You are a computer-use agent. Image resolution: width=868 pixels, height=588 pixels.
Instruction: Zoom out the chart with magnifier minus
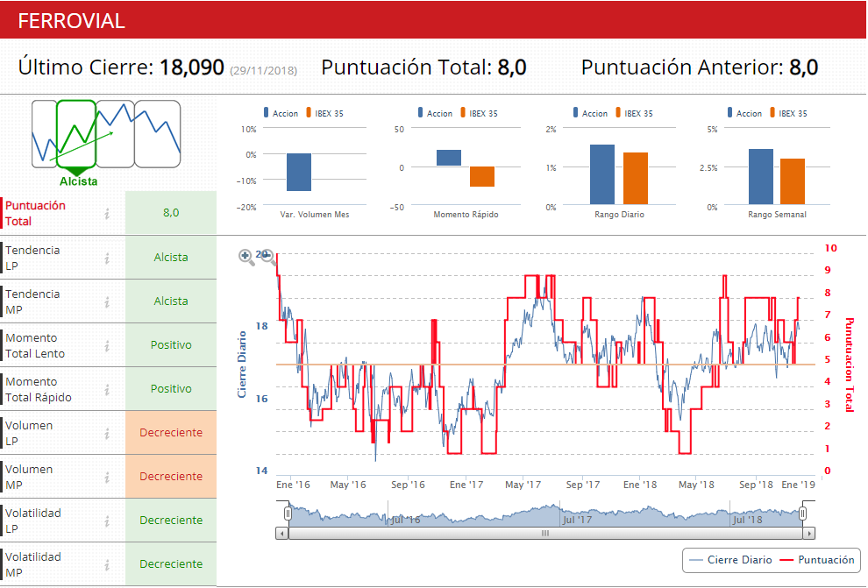268,256
